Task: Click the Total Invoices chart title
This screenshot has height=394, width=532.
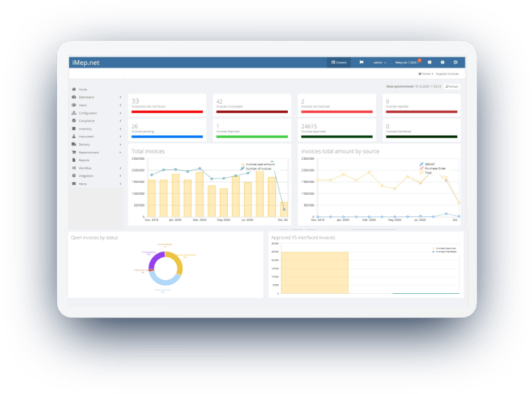Action: coord(148,152)
